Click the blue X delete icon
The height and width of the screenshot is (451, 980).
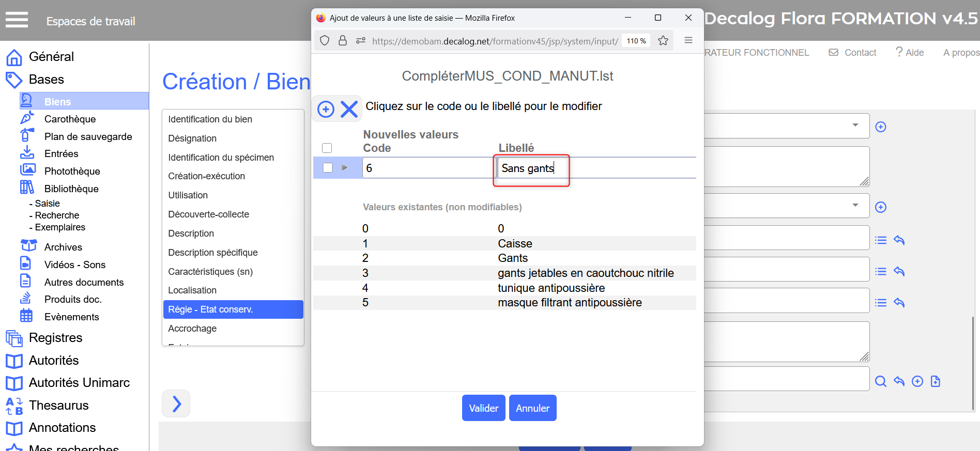tap(349, 110)
